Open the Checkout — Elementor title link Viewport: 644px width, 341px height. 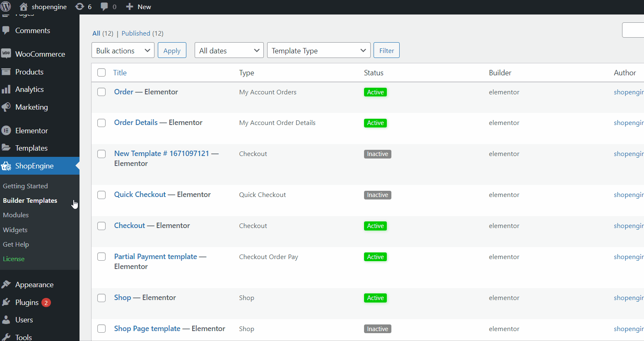pos(130,226)
